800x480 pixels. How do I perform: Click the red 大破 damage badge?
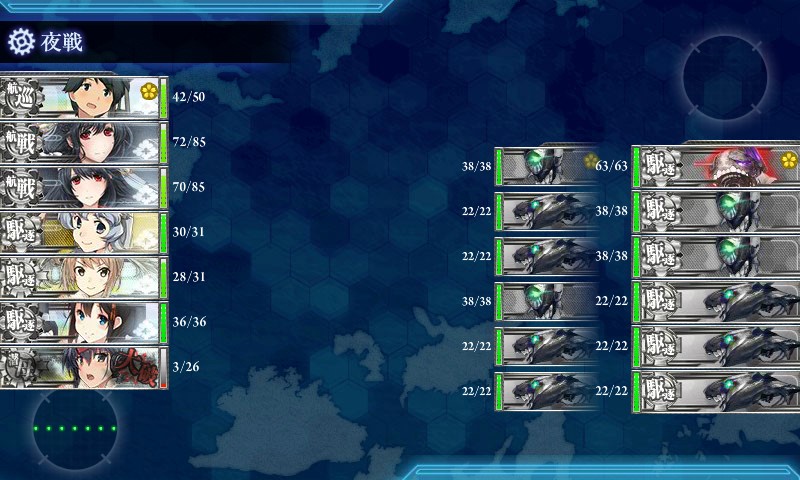(136, 367)
